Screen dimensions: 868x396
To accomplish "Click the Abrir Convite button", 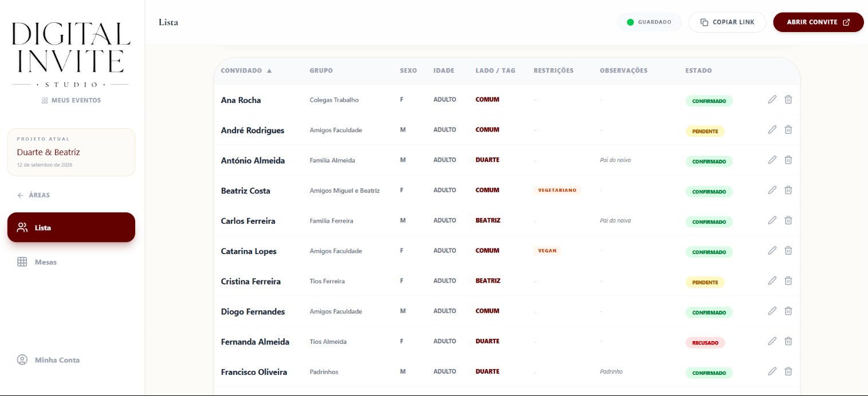I will (x=818, y=22).
